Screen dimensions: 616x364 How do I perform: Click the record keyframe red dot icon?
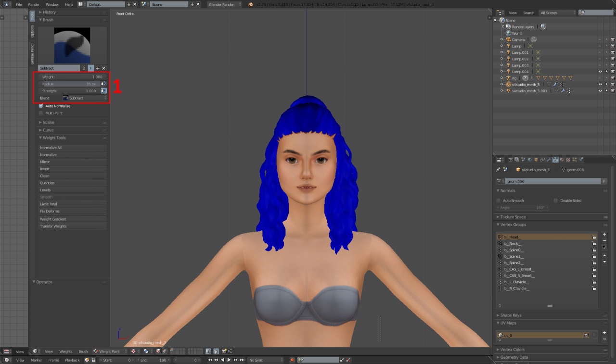click(x=292, y=360)
